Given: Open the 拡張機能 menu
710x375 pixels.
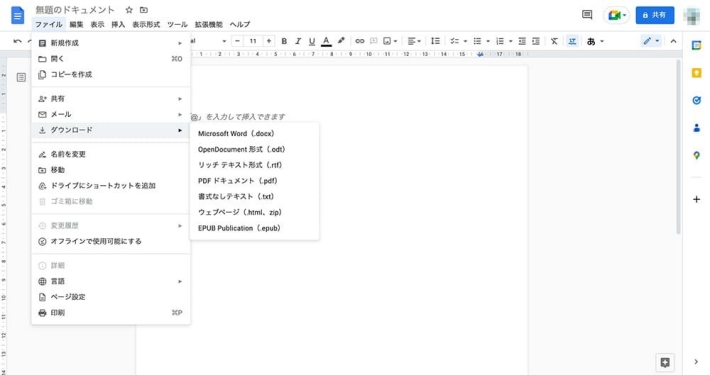Looking at the screenshot, I should (x=209, y=24).
